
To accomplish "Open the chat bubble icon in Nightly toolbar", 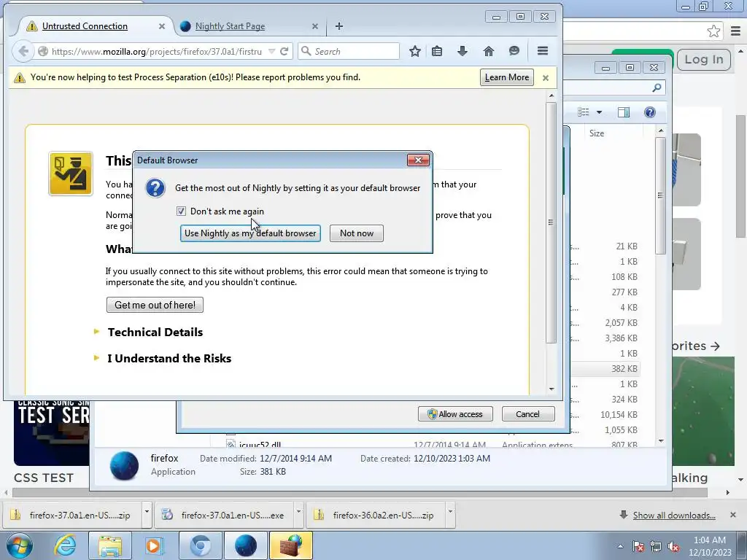I will tap(514, 51).
